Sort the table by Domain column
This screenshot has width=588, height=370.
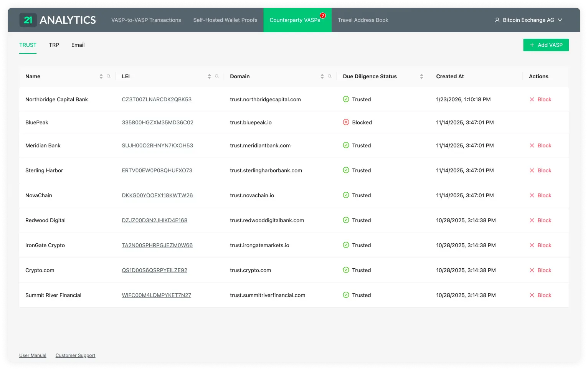[322, 76]
